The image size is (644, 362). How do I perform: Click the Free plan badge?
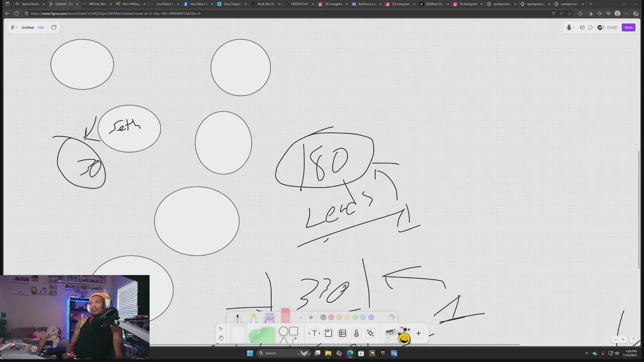pyautogui.click(x=41, y=28)
